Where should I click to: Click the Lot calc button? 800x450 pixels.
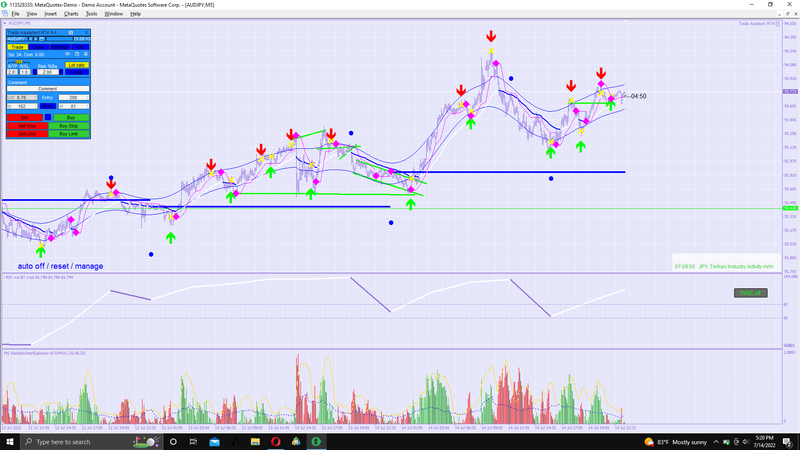coord(77,65)
